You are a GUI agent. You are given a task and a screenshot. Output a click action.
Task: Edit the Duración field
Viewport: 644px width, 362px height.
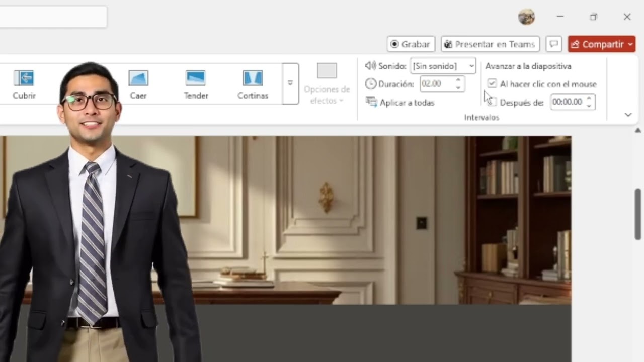(x=437, y=84)
